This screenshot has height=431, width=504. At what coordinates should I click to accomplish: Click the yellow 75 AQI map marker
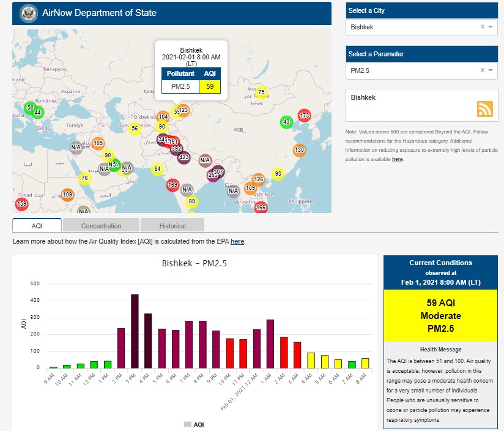(x=261, y=92)
